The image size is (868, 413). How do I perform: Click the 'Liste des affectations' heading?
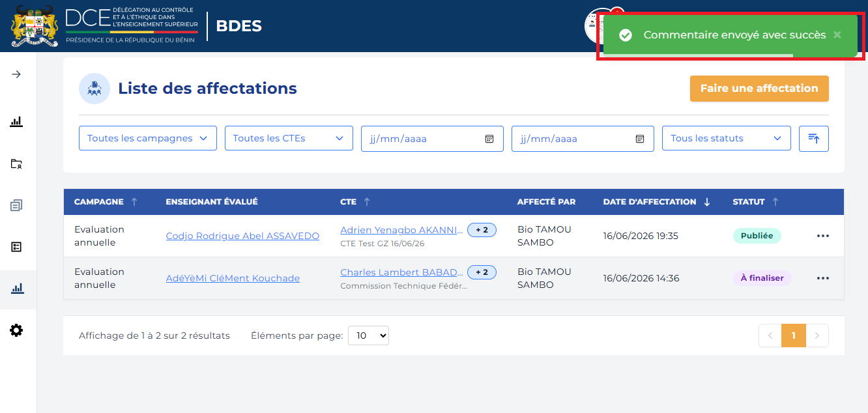(207, 89)
